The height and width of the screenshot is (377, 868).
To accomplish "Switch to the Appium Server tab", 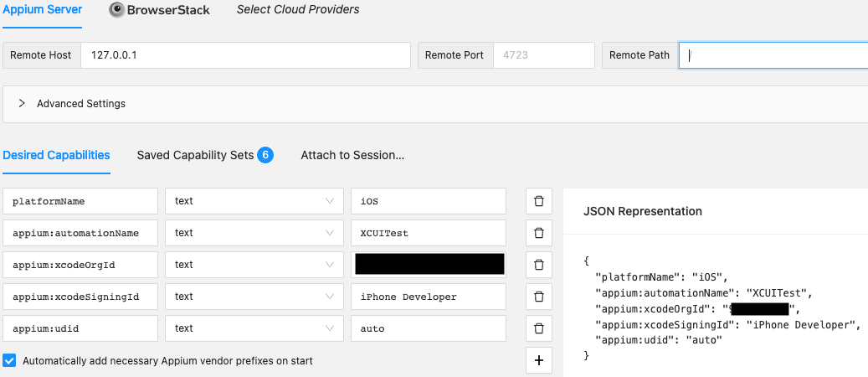I will coord(43,10).
